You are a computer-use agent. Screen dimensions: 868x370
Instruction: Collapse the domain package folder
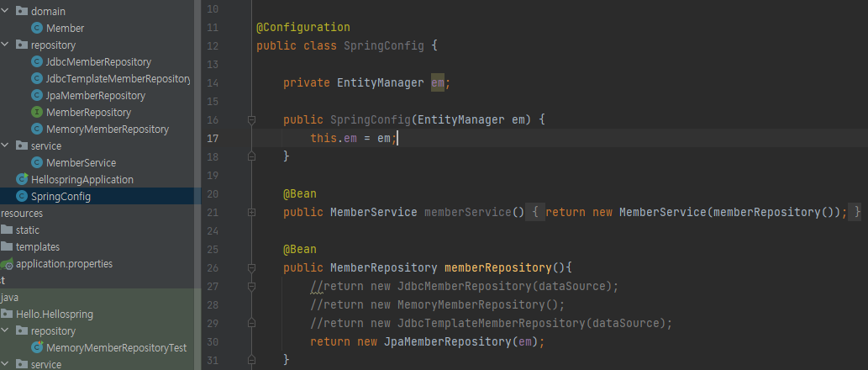(x=5, y=11)
